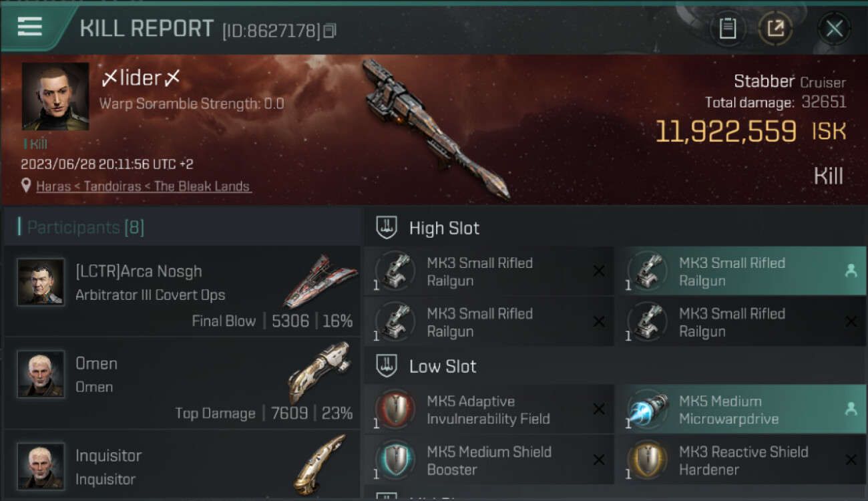Click MK5 Adaptive Invulnerability Field icon
Image resolution: width=868 pixels, height=501 pixels.
(x=396, y=409)
